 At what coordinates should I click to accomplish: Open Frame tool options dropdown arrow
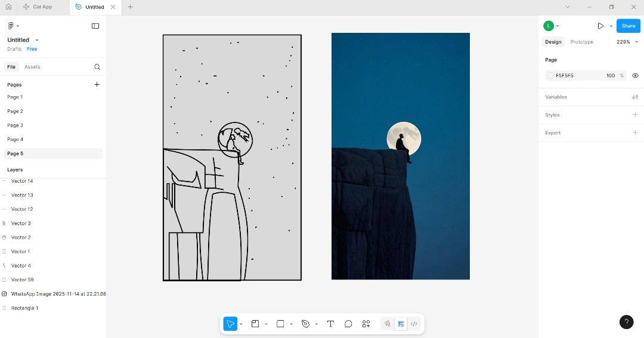pyautogui.click(x=266, y=324)
